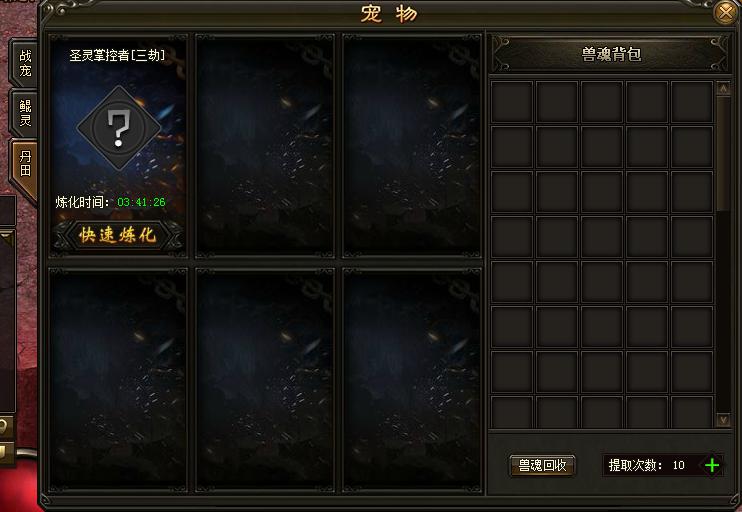Open the 战宠 side tab

click(24, 63)
